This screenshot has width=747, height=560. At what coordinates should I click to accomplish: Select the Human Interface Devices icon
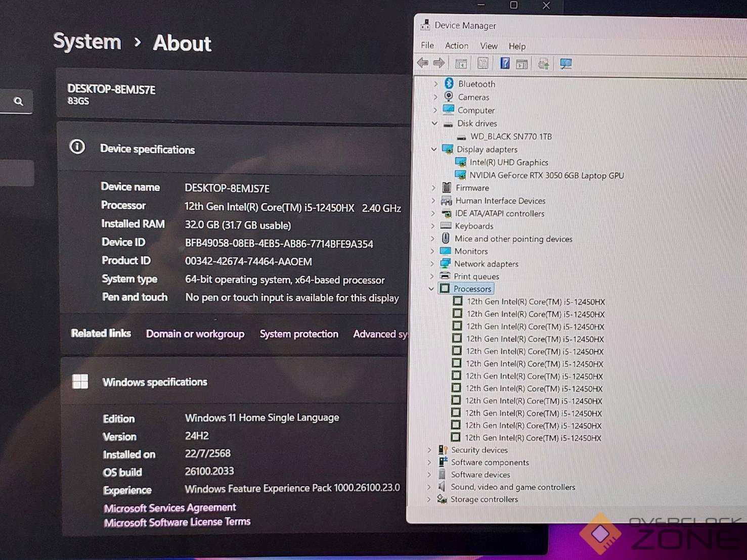(x=447, y=201)
